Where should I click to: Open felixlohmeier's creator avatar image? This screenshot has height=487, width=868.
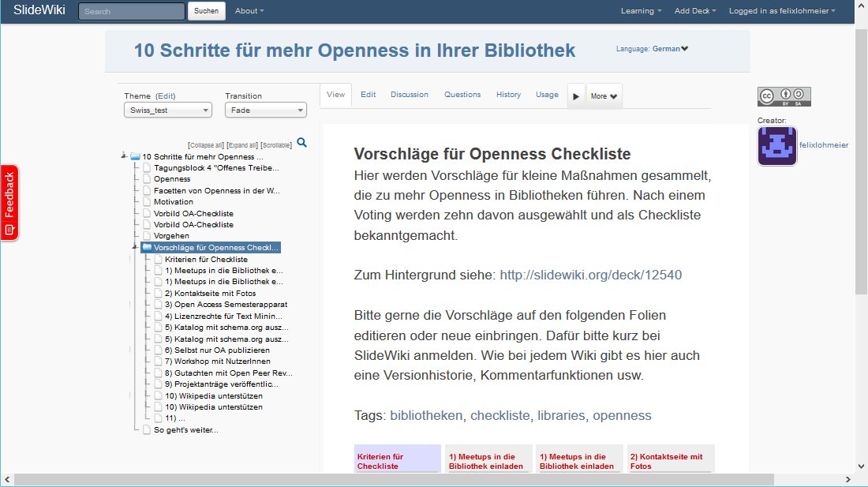(x=777, y=146)
